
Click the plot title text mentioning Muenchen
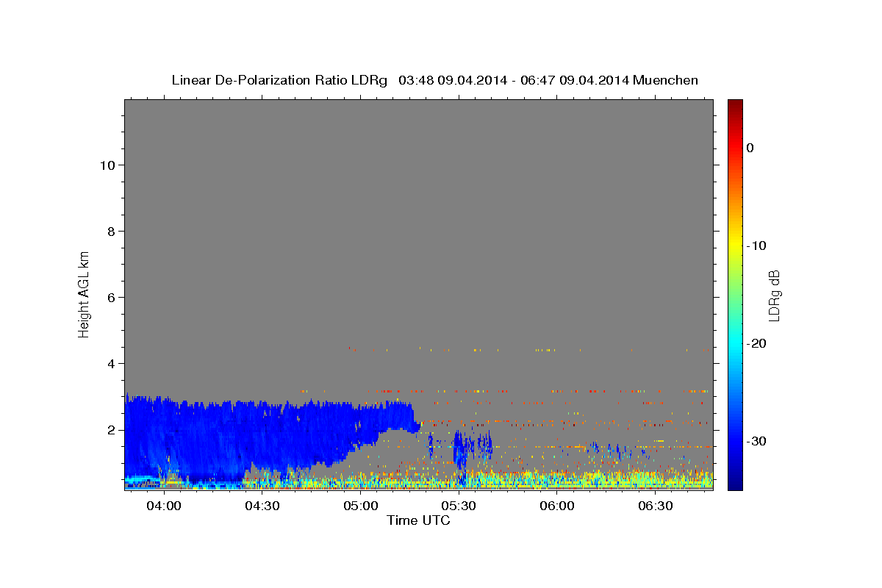click(434, 80)
